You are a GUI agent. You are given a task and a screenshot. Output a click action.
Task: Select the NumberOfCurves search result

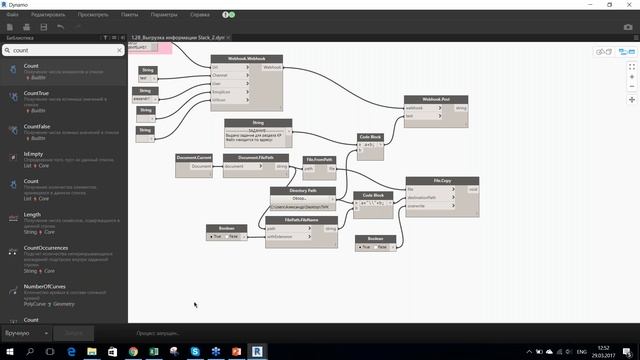[x=64, y=296]
